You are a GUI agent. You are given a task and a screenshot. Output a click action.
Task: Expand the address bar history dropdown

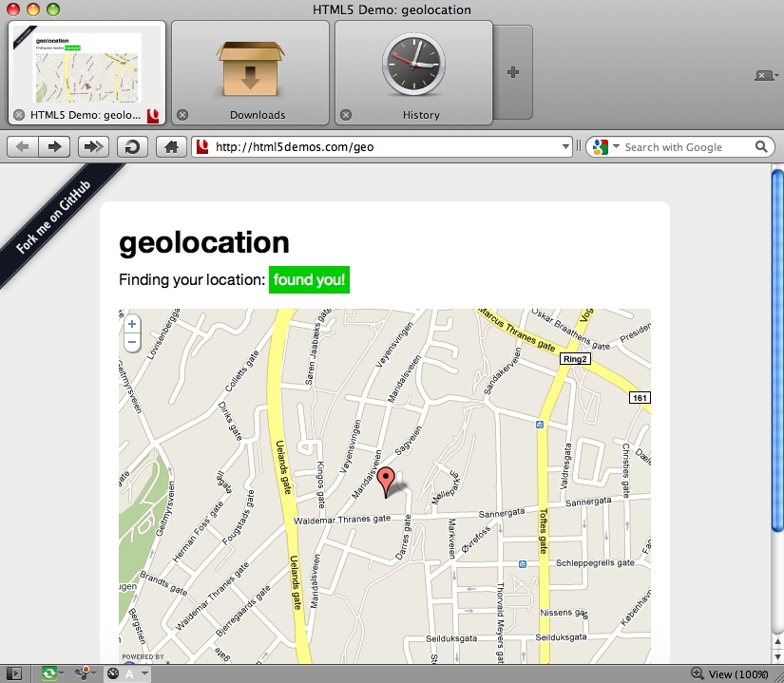566,147
